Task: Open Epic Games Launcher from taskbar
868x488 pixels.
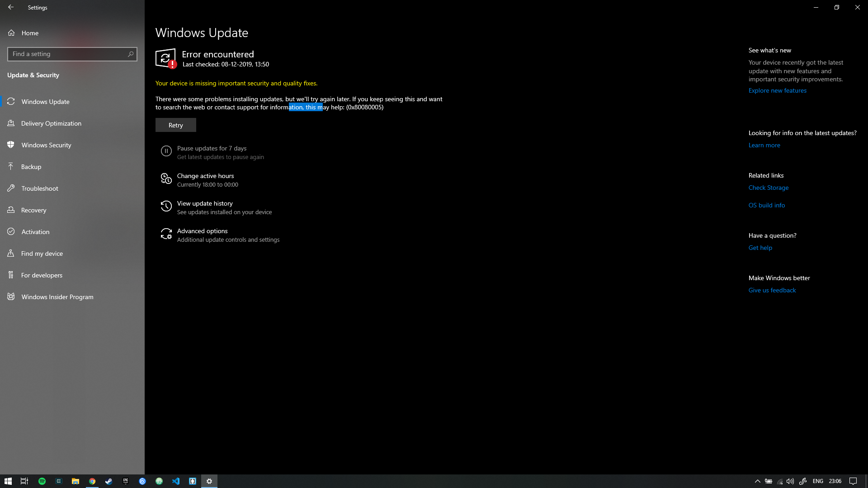Action: (126, 481)
